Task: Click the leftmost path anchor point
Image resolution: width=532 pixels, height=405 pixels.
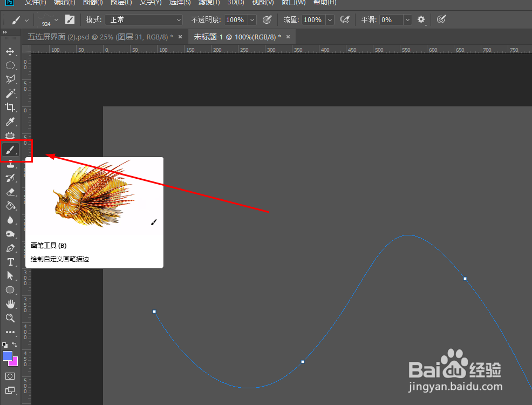Action: click(154, 311)
